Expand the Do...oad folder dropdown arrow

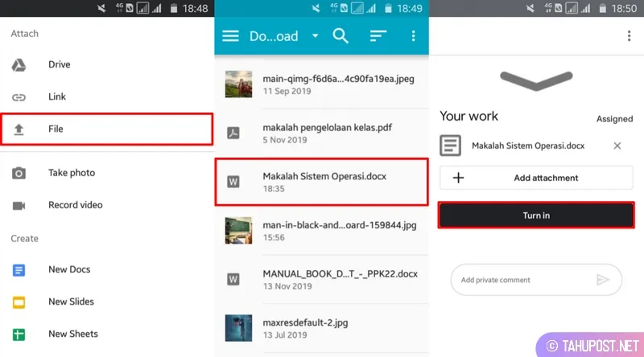[315, 35]
